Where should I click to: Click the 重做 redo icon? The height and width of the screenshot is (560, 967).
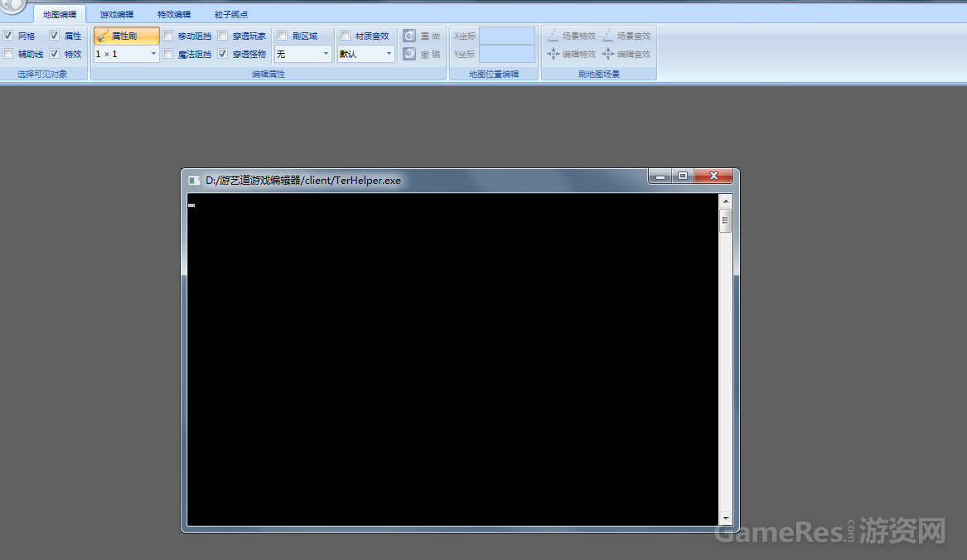[x=409, y=36]
